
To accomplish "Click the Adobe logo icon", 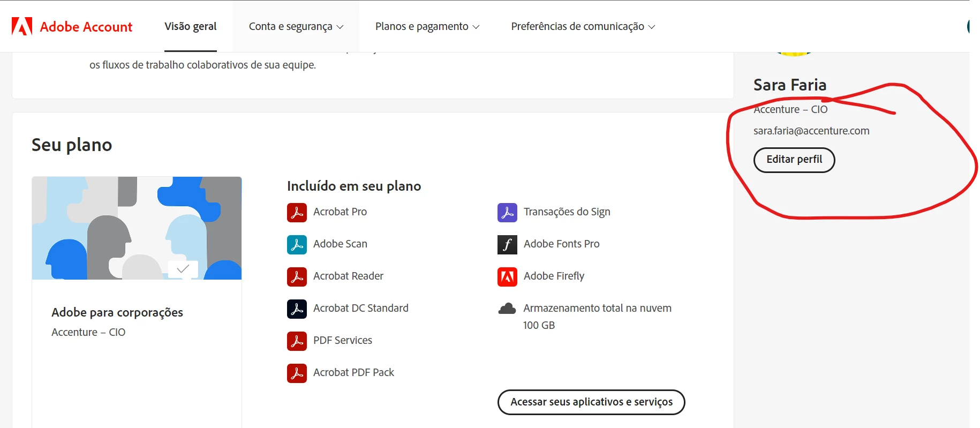I will 22,26.
